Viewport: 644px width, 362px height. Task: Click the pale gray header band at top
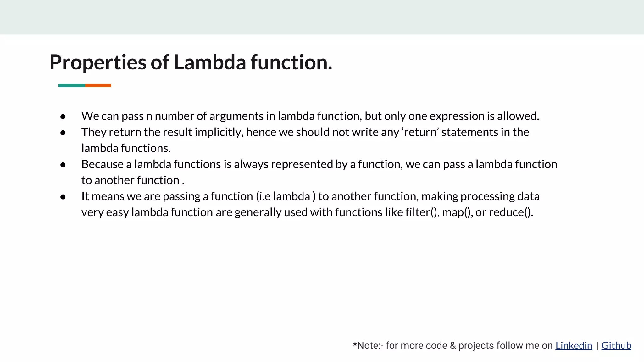click(x=322, y=17)
